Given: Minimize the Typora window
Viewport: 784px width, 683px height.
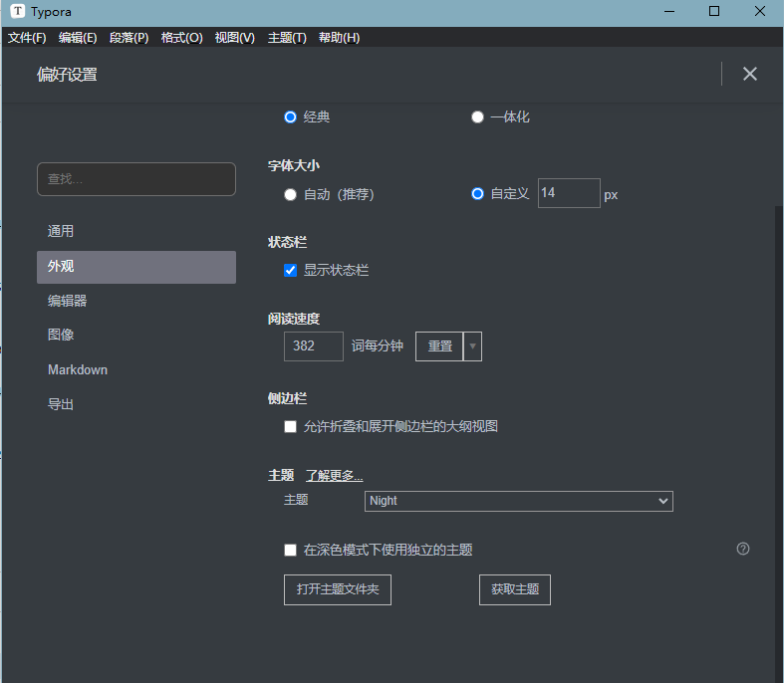Looking at the screenshot, I should pos(669,12).
